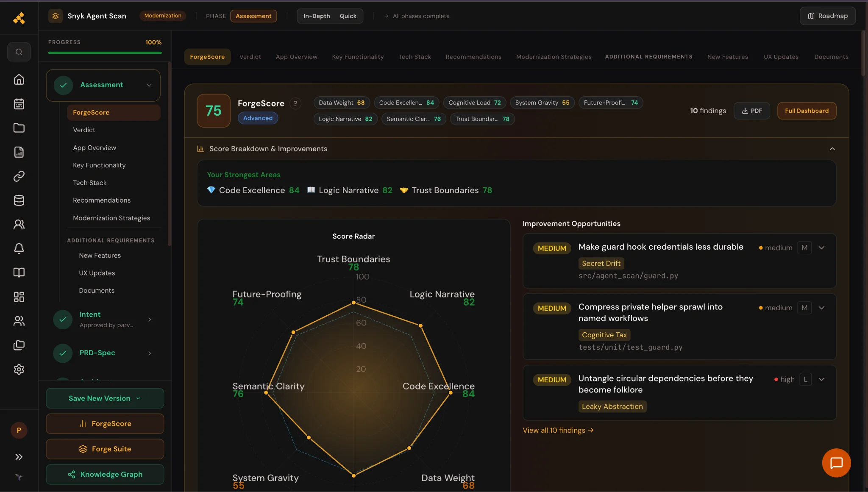Open the grid dashboard icon in sidebar

[19, 297]
